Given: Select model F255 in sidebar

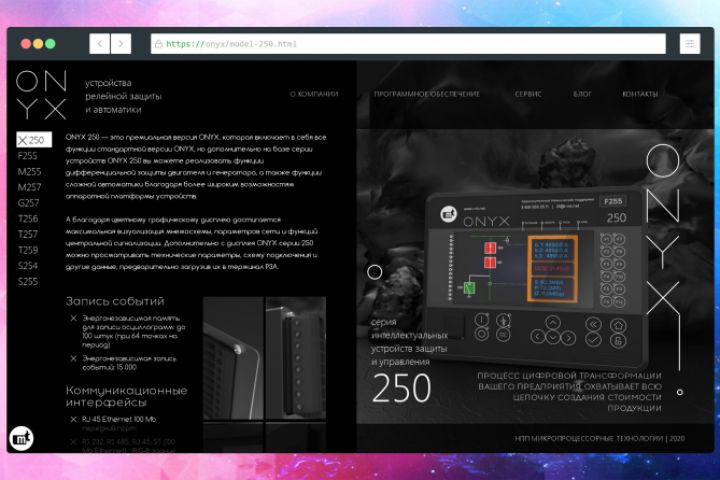Looking at the screenshot, I should pos(28,156).
